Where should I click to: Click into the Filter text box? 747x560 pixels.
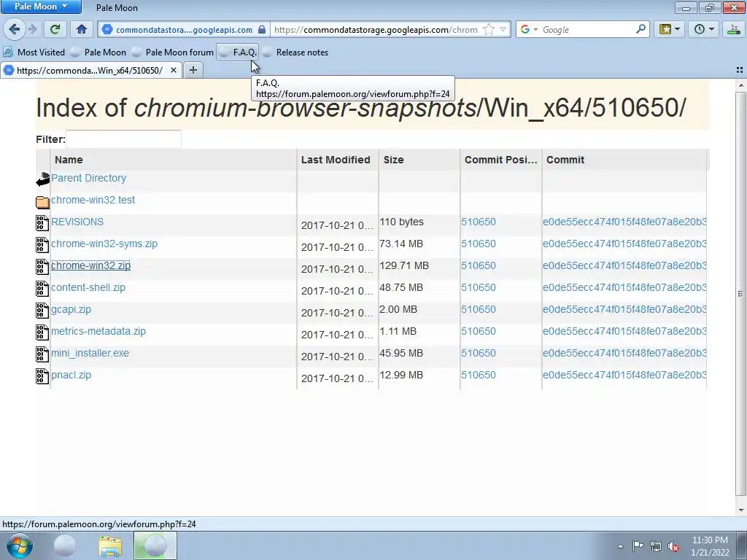coord(123,139)
